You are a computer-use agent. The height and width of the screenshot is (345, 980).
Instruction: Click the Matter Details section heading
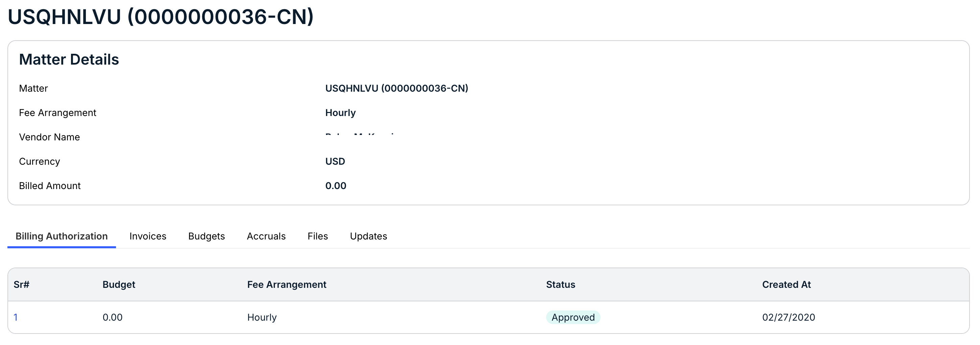tap(69, 60)
